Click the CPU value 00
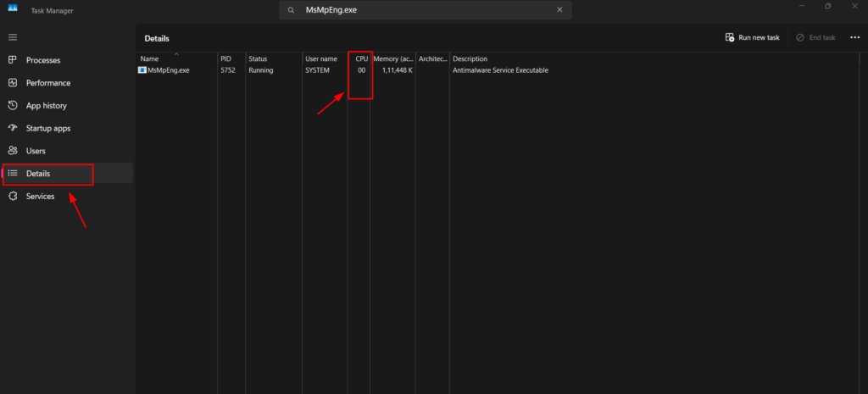The width and height of the screenshot is (868, 394). tap(361, 70)
